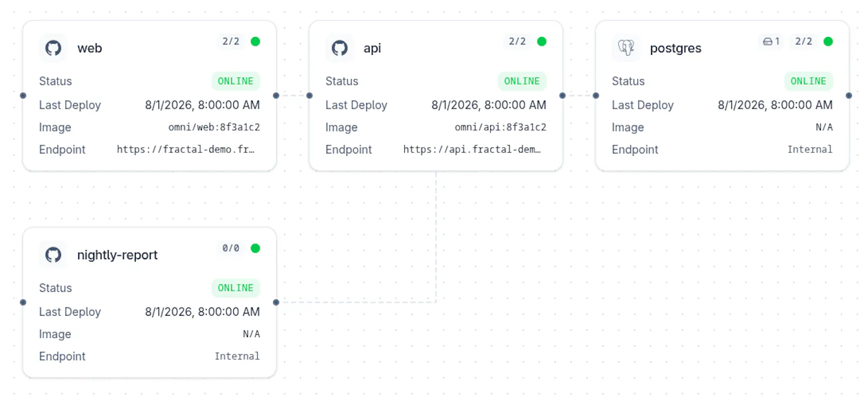Viewport: 868px width, 397px height.
Task: Click the GitHub icon on web card
Action: tap(53, 48)
